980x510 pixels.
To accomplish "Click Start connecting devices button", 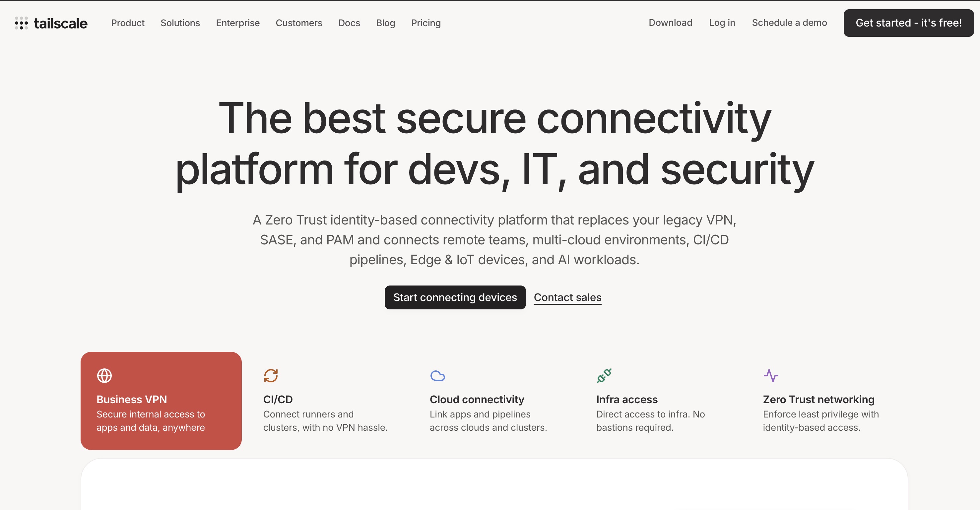I will [x=455, y=297].
